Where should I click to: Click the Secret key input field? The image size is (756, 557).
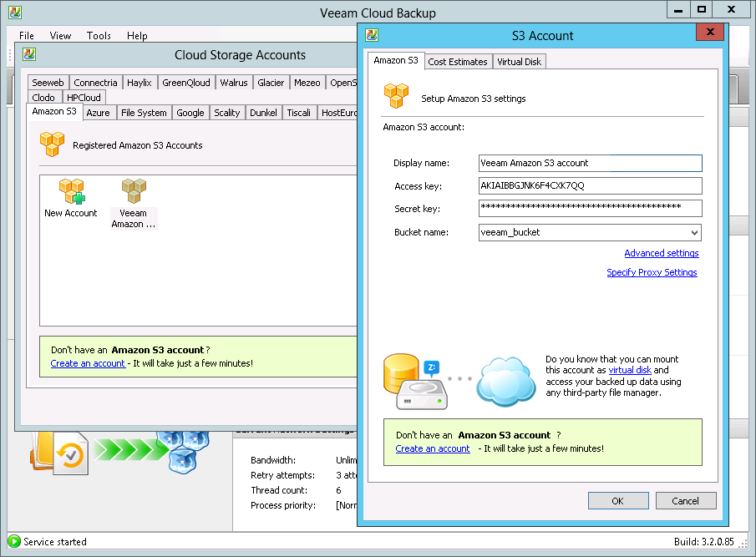tap(590, 208)
